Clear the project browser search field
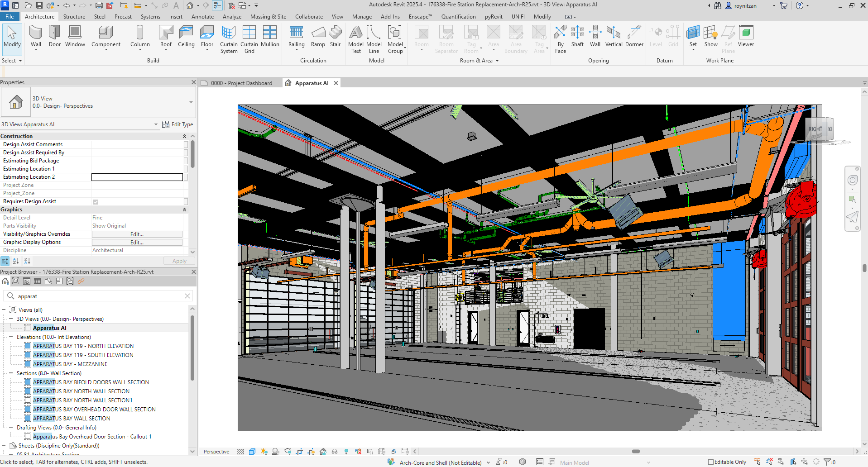The height and width of the screenshot is (467, 868). click(x=187, y=296)
